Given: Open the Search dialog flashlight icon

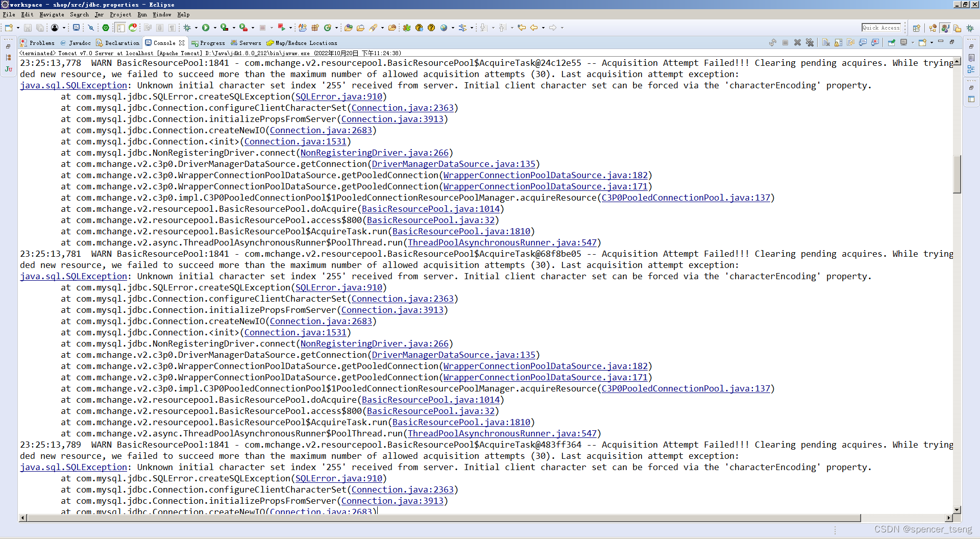Looking at the screenshot, I should [375, 28].
